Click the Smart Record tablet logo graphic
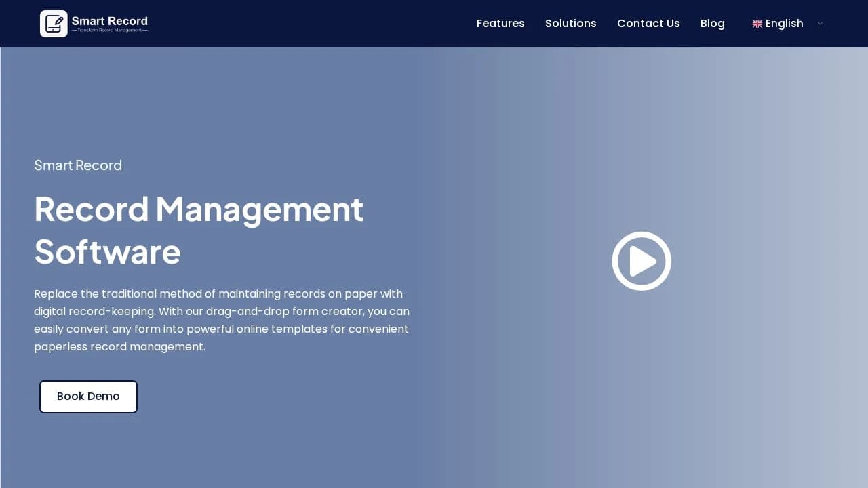Screen dimensions: 868x488 coord(54,23)
